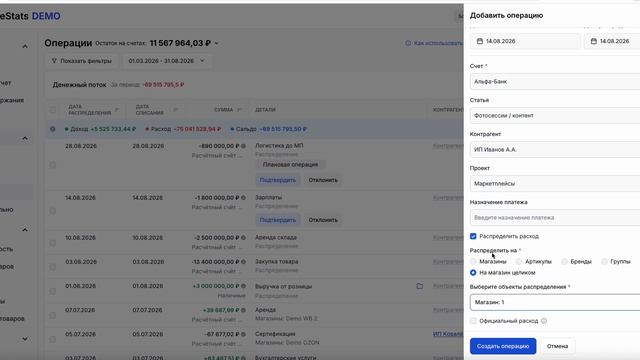Select the Бренды radio option
The image size is (640, 360).
[x=564, y=262]
